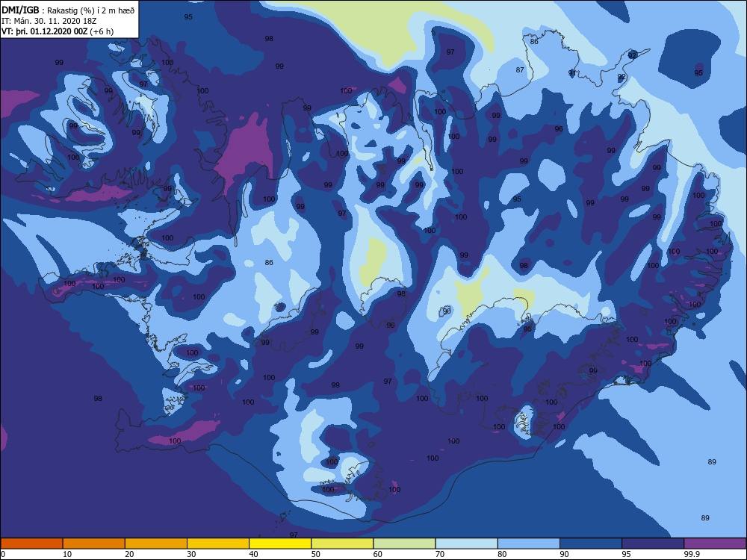The width and height of the screenshot is (747, 560).
Task: Select the '91' humidity value on the map
Action: 572,73
